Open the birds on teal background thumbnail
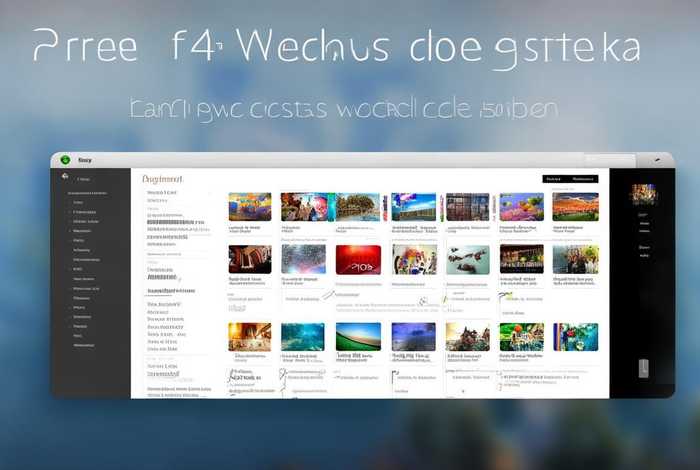The image size is (700, 470). [x=467, y=260]
